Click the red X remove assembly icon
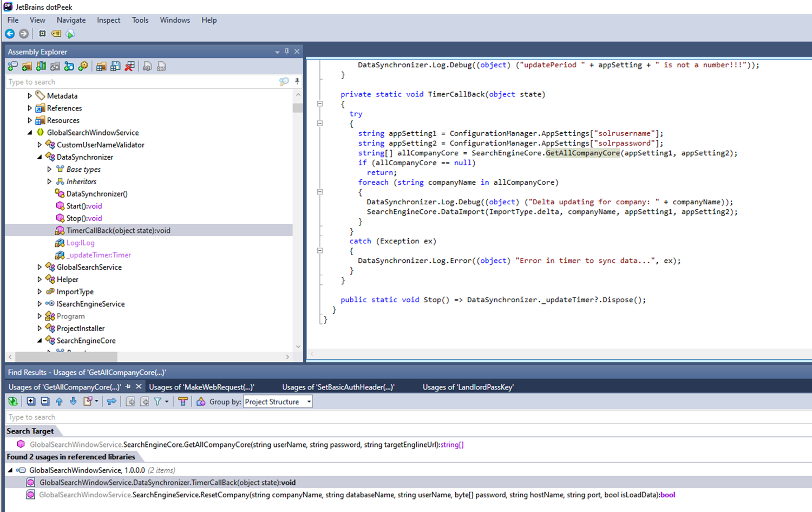Screen dimensions: 812x512 click(129, 66)
